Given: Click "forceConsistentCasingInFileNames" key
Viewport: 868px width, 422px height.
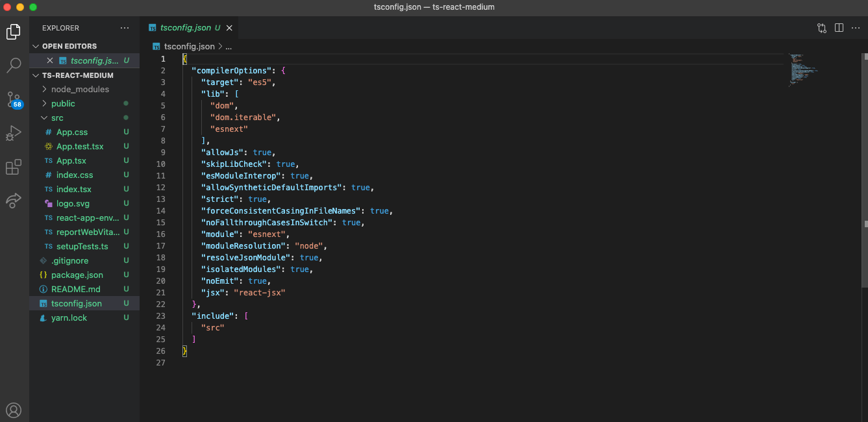Looking at the screenshot, I should (283, 210).
